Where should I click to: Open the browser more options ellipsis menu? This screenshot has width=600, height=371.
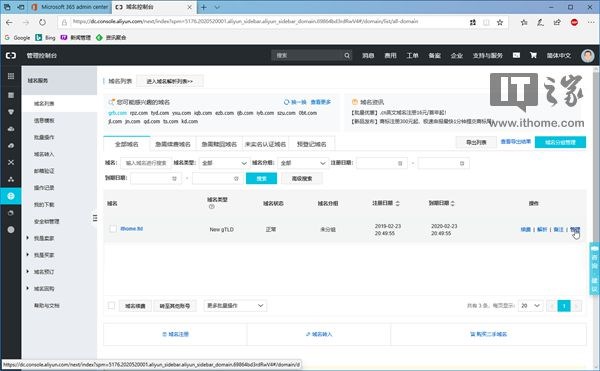click(591, 23)
